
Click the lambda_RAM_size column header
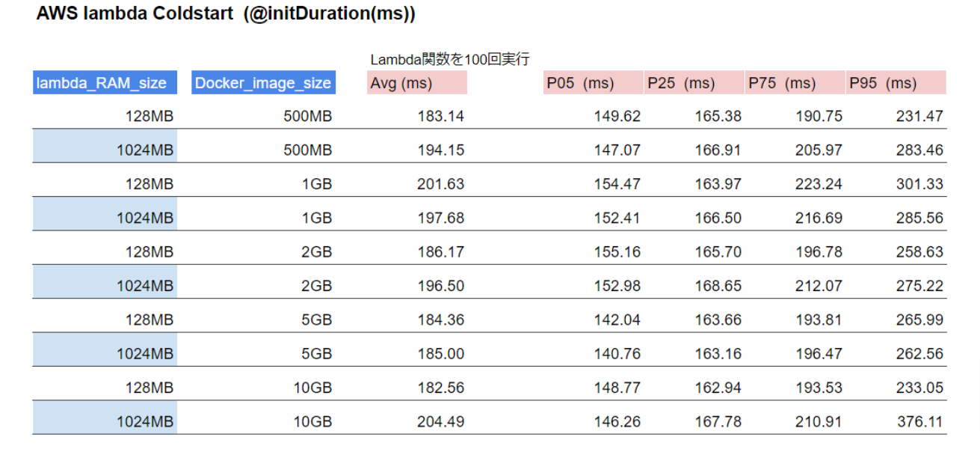click(105, 83)
